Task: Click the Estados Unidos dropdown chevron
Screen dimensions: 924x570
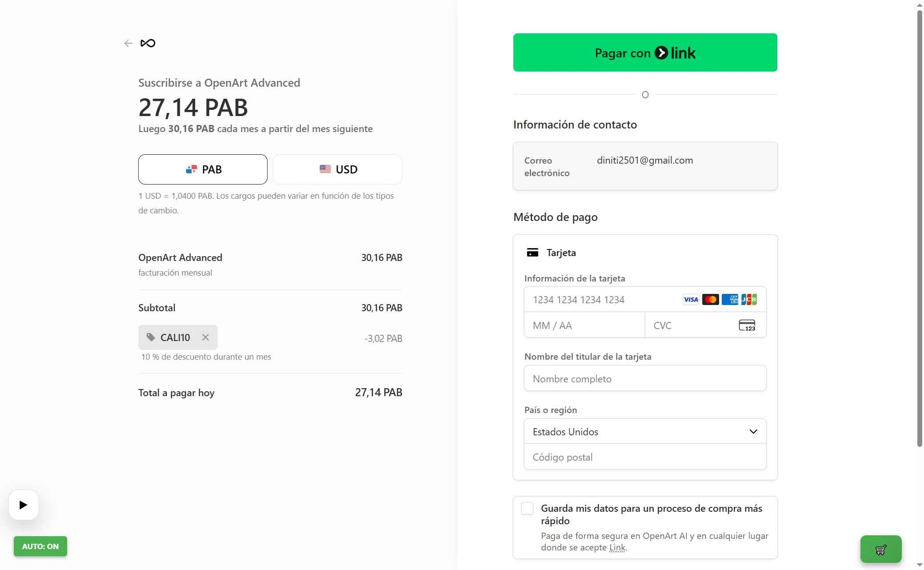Action: pyautogui.click(x=753, y=432)
